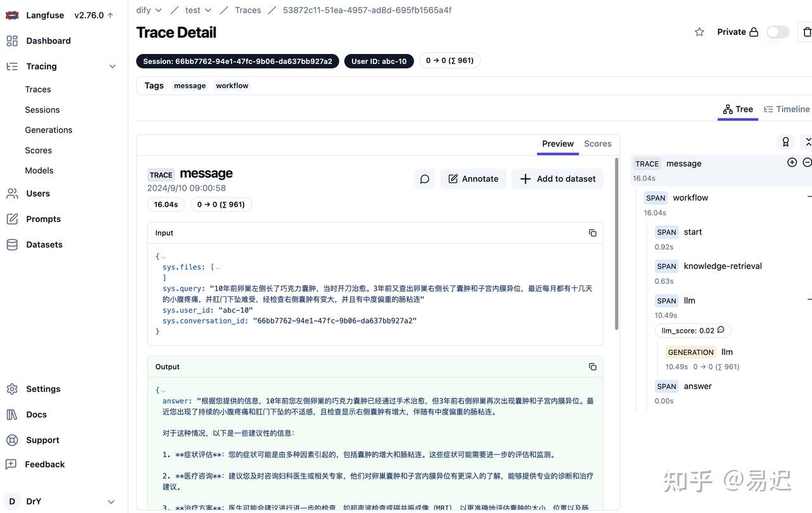The image size is (812, 513).
Task: Collapse the sys.files array in Input
Action: pyautogui.click(x=218, y=268)
